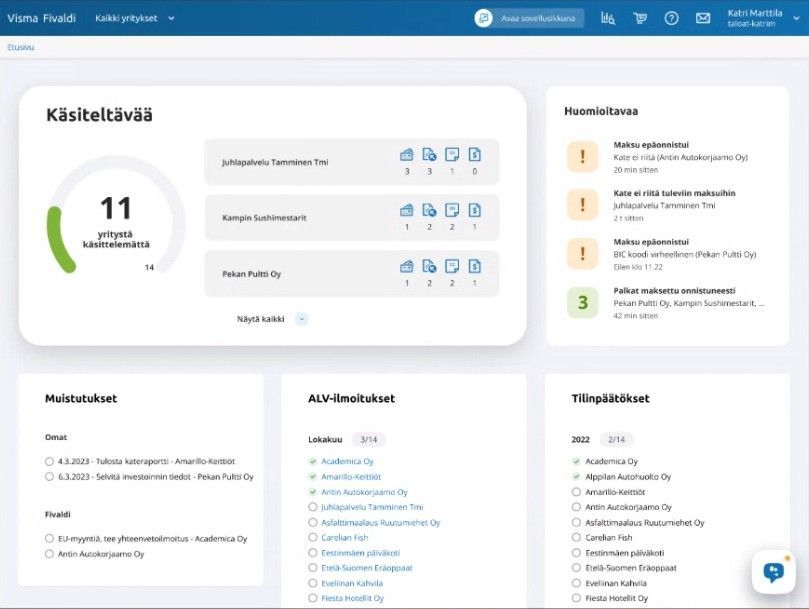Viewport: 809px width, 609px height.
Task: Click the Avaa sovellusikkuna round icon
Action: (x=483, y=18)
